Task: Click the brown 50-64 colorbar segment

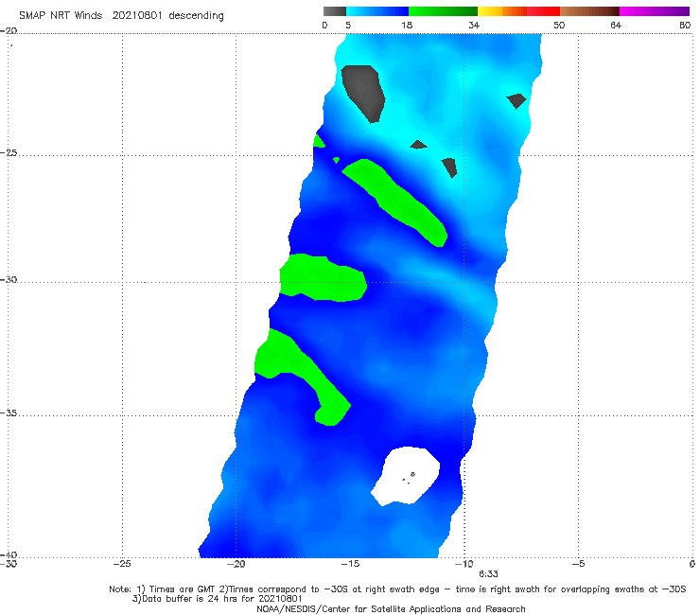Action: (589, 11)
